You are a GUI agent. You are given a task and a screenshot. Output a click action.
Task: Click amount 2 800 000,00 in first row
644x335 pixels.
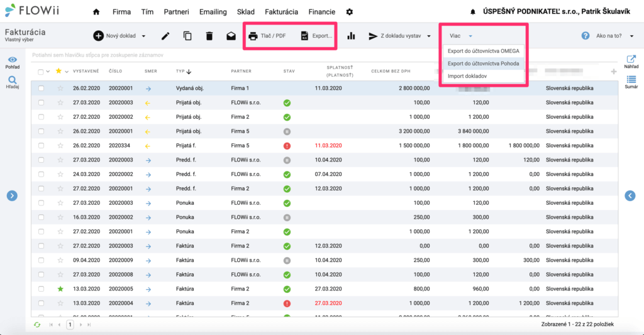(x=414, y=88)
